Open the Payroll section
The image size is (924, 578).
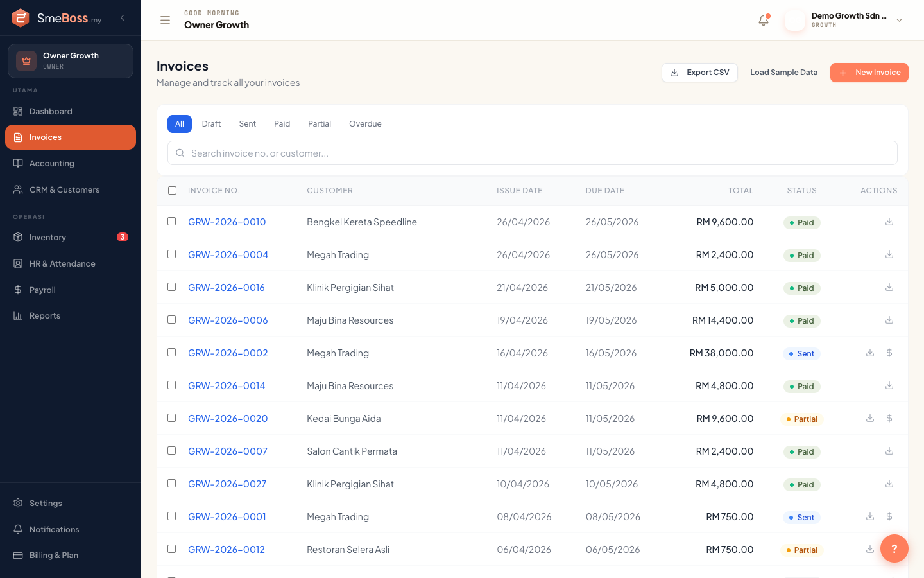(x=71, y=290)
